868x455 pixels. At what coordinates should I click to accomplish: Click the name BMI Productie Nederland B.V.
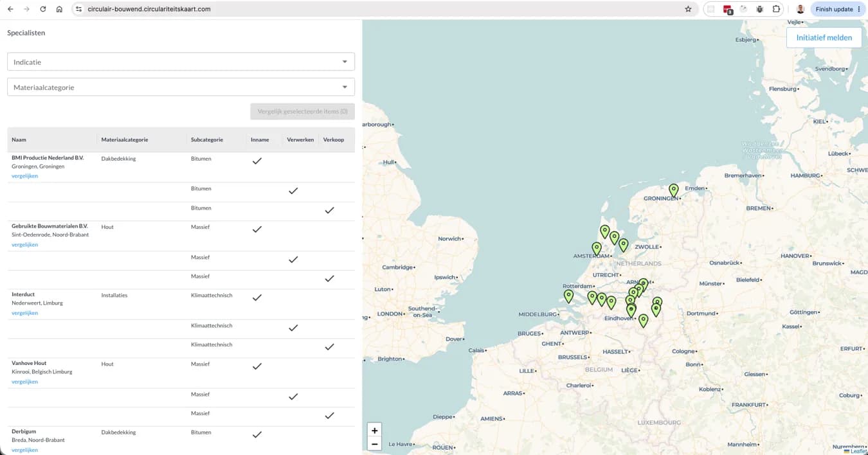(48, 157)
